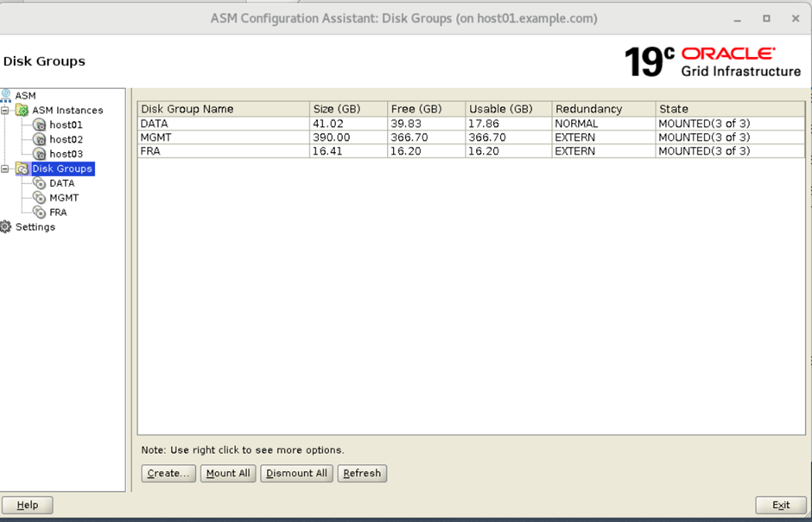
Task: Collapse the Disk Groups tree node
Action: (x=5, y=169)
